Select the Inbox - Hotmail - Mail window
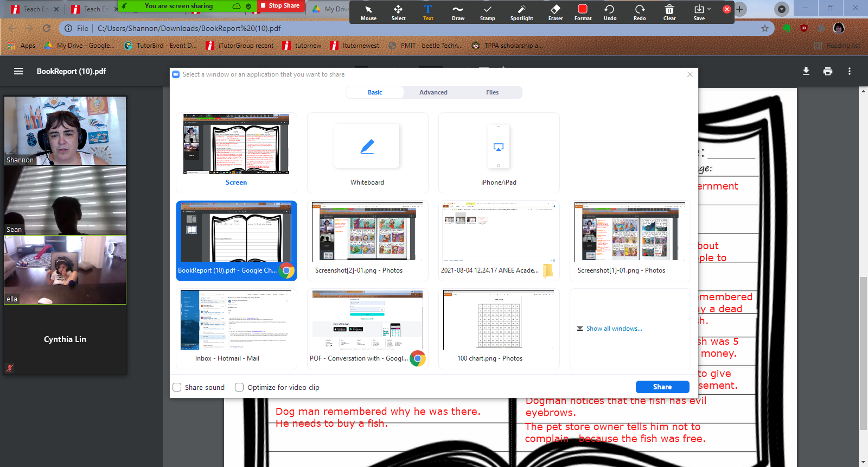The width and height of the screenshot is (868, 467). [x=237, y=329]
